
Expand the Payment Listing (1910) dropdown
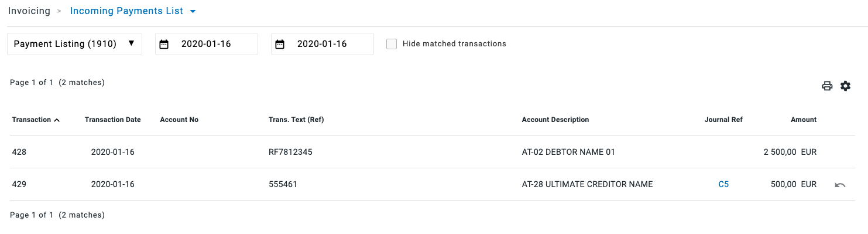pyautogui.click(x=74, y=44)
